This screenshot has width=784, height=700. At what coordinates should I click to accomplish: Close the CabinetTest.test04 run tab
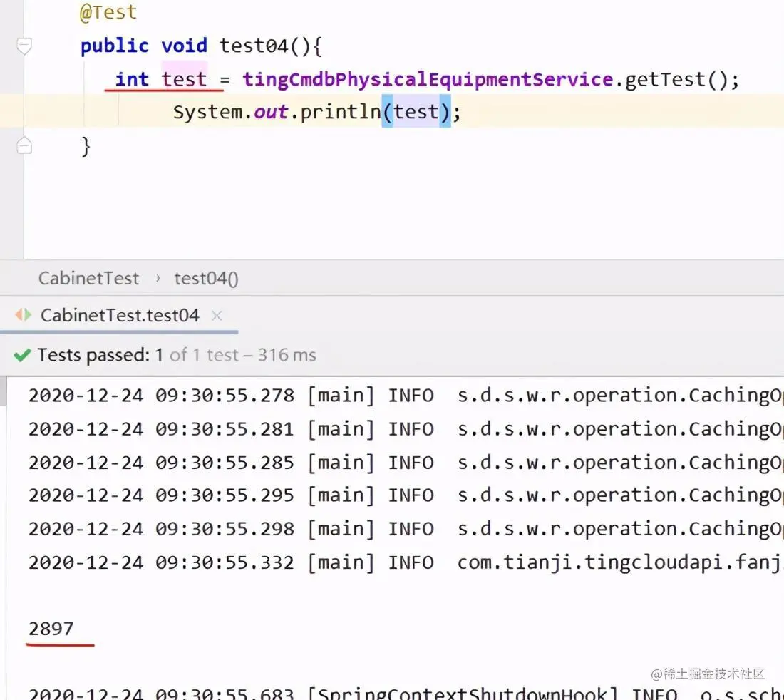[217, 316]
